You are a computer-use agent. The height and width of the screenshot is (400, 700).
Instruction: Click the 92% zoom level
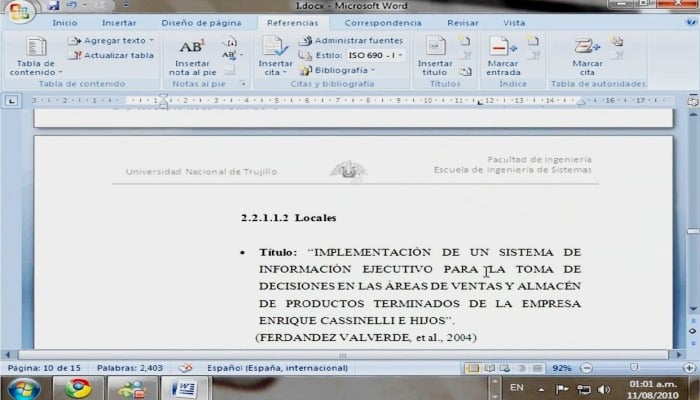[x=562, y=368]
